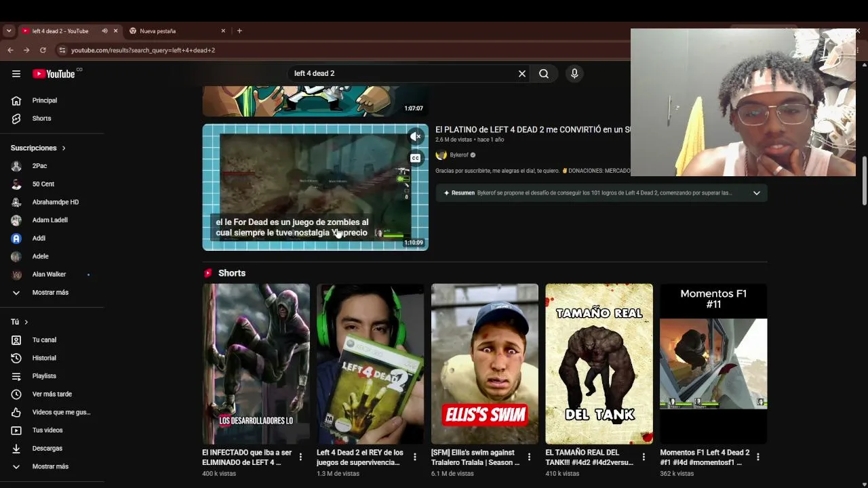
Task: Open [SFM] Ellis's swim short title
Action: tap(475, 457)
